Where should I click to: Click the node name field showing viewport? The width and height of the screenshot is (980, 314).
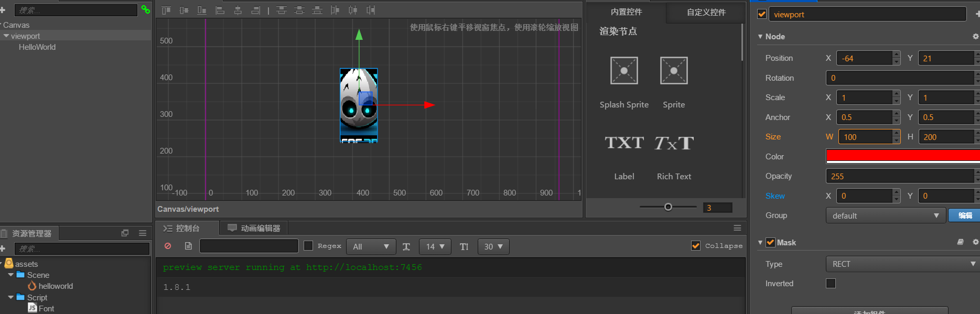pyautogui.click(x=867, y=14)
